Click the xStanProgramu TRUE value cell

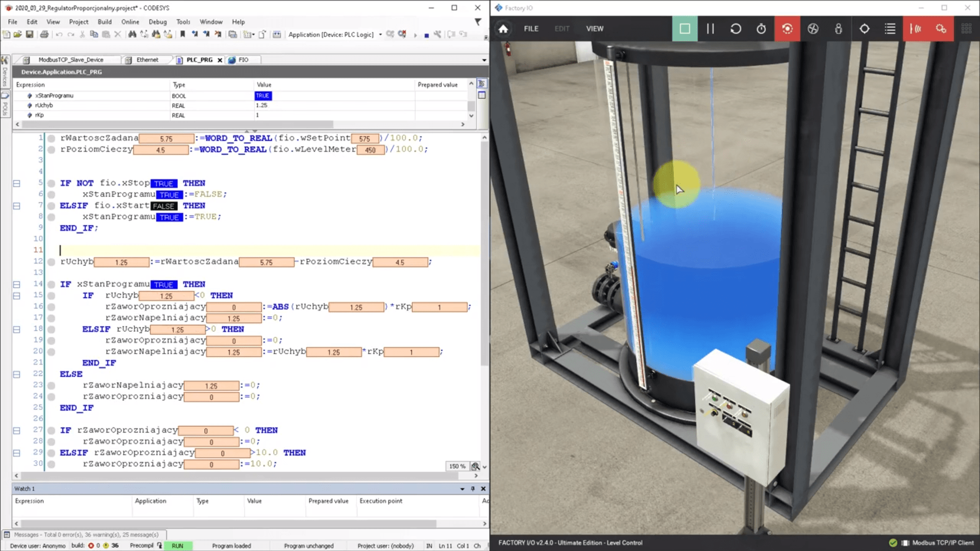(263, 95)
